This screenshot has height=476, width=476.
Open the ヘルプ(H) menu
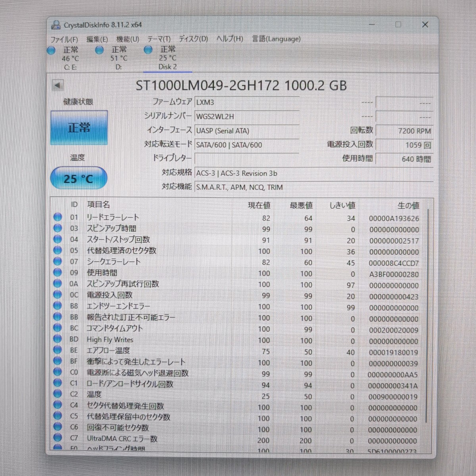point(230,39)
